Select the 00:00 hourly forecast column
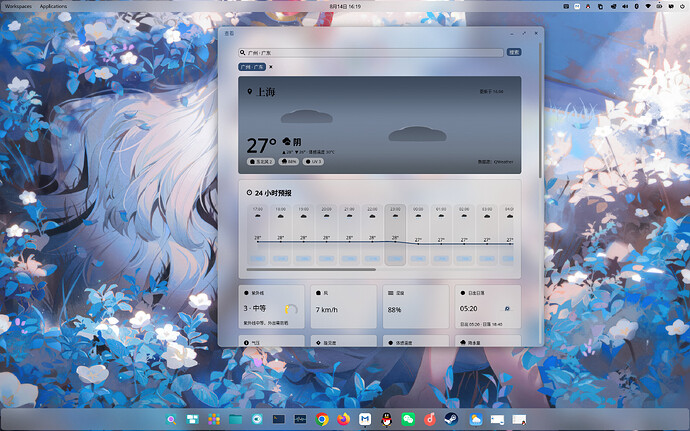The image size is (690, 431). [418, 235]
